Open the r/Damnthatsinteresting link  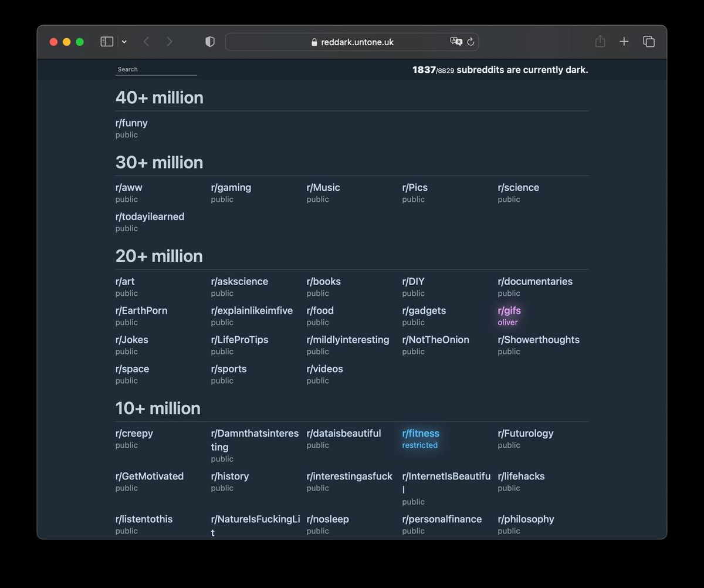pos(255,440)
